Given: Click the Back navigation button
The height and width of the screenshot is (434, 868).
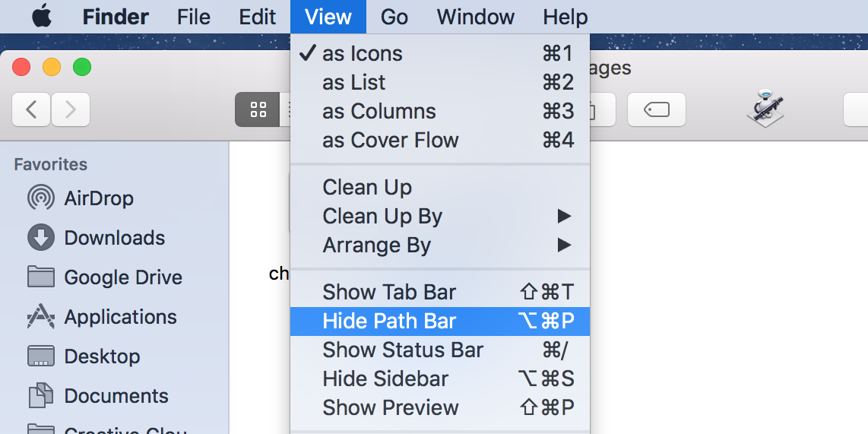Looking at the screenshot, I should 31,110.
